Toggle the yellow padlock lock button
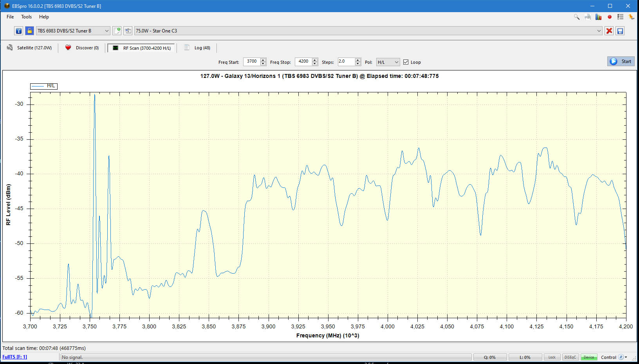This screenshot has height=364, width=639. (29, 31)
